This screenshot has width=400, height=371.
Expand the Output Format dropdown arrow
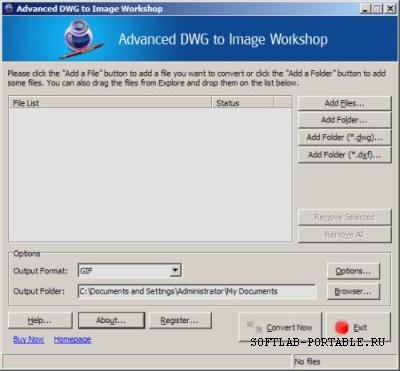click(x=175, y=270)
